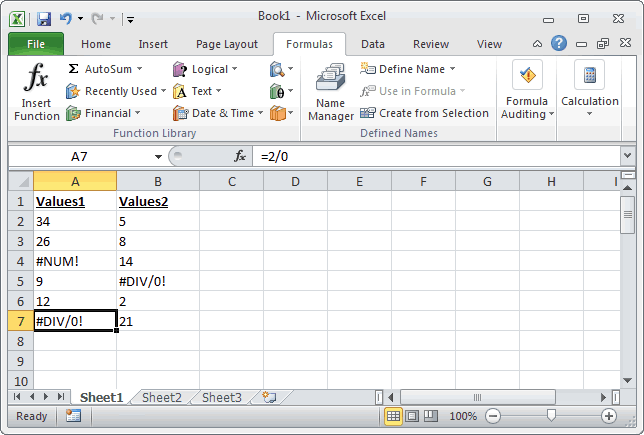Go to first sheet navigation arrow
The image size is (644, 435).
[17, 396]
